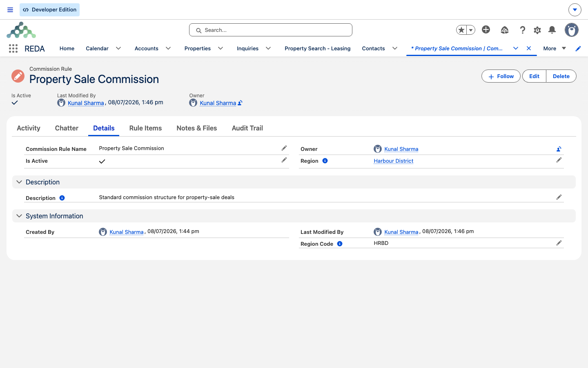Edit the Region field with pencil icon
The height and width of the screenshot is (368, 588).
pyautogui.click(x=559, y=160)
